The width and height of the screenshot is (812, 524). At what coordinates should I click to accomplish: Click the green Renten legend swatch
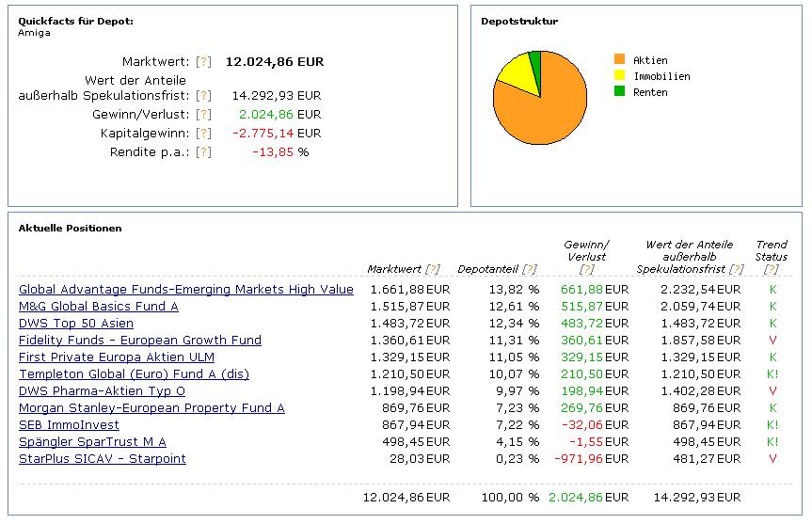tap(619, 92)
